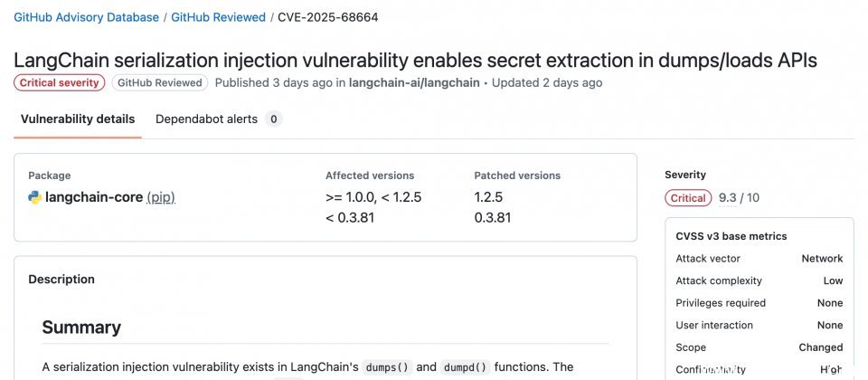Screen dimensions: 868x380
Task: Open the langchain-ai/langchain repository link
Action: 415,82
